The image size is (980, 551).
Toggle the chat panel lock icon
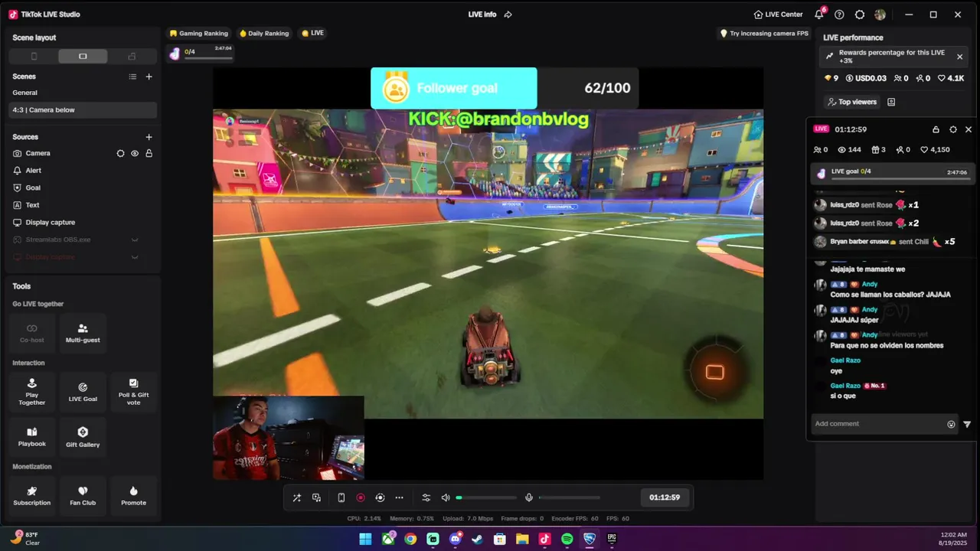pos(936,129)
